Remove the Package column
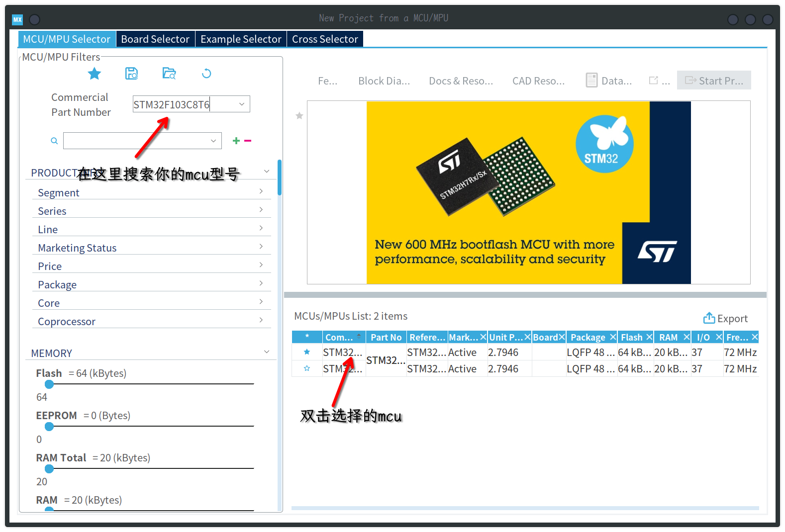 tap(613, 337)
